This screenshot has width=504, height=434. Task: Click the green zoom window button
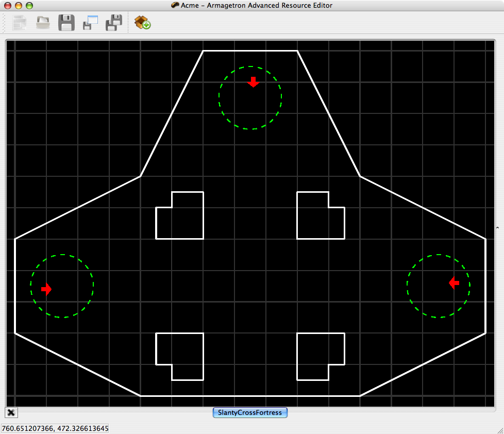click(x=29, y=6)
